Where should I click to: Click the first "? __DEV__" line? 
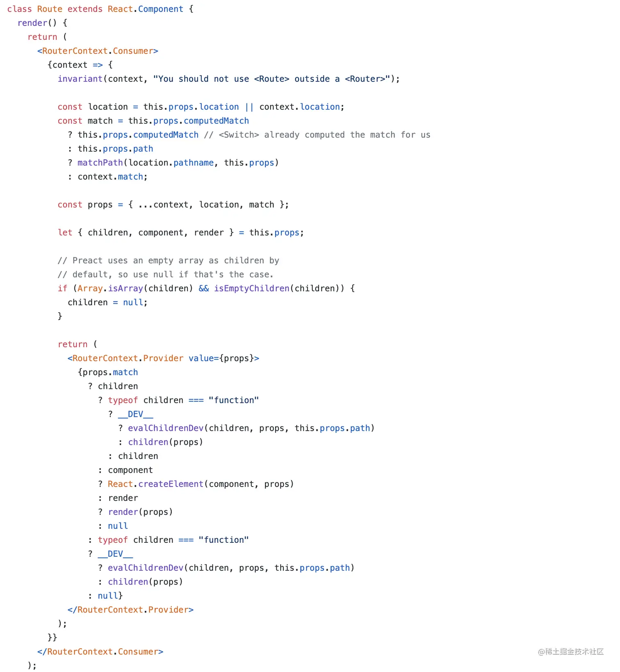(x=130, y=414)
